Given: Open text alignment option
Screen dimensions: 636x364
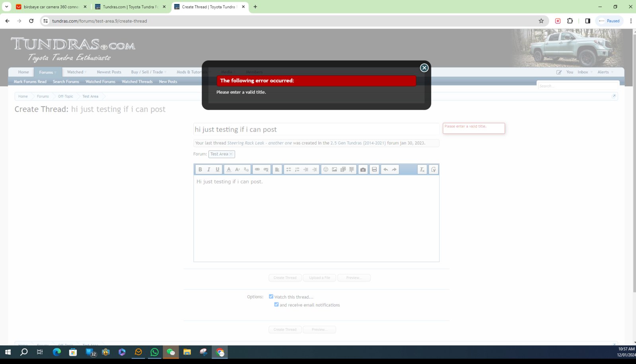Looking at the screenshot, I should 277,170.
